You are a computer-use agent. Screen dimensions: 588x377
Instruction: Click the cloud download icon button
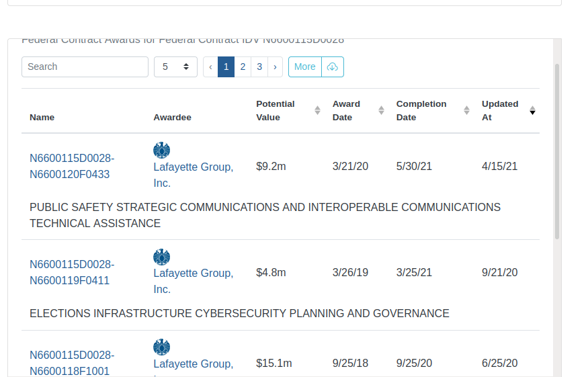[x=333, y=67]
